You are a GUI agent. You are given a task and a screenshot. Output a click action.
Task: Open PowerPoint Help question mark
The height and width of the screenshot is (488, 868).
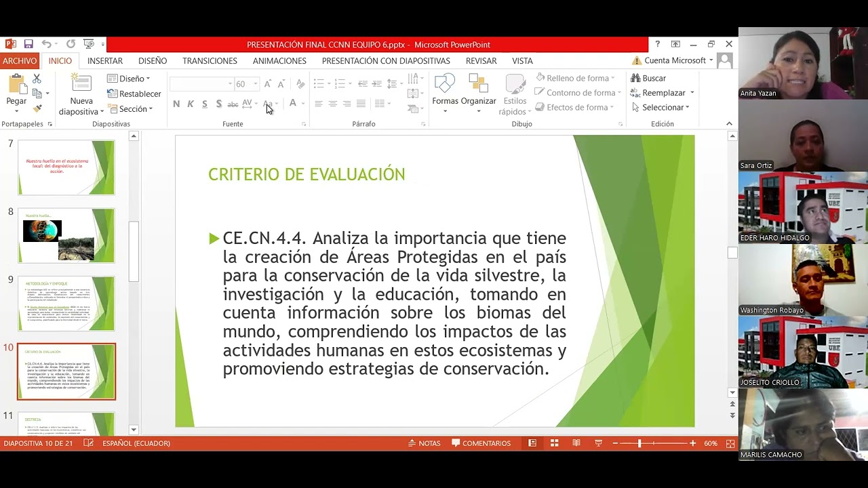[x=657, y=44]
